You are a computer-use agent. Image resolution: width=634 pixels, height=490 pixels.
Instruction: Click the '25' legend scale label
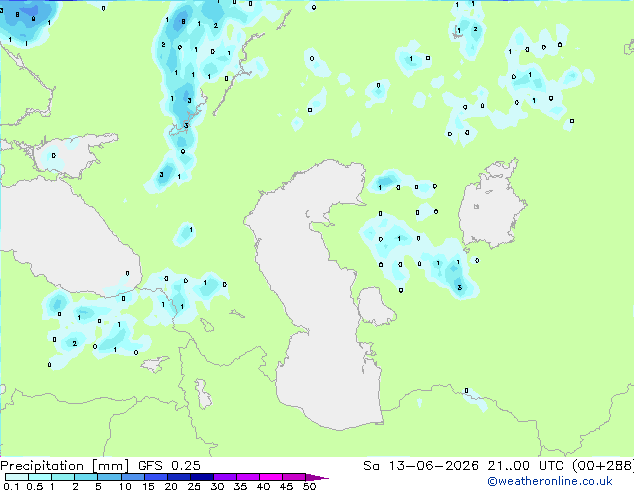pos(194,486)
